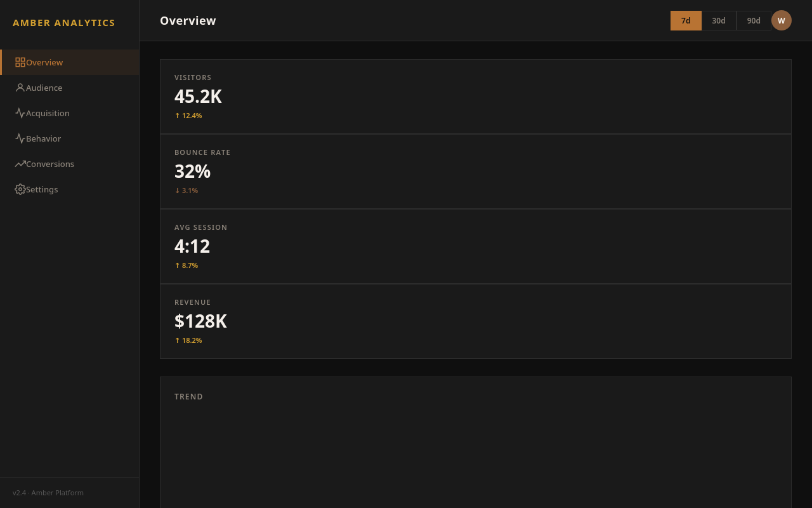Screen dimensions: 812x508
Task: Click the Behavior pulse icon
Action: (x=19, y=138)
